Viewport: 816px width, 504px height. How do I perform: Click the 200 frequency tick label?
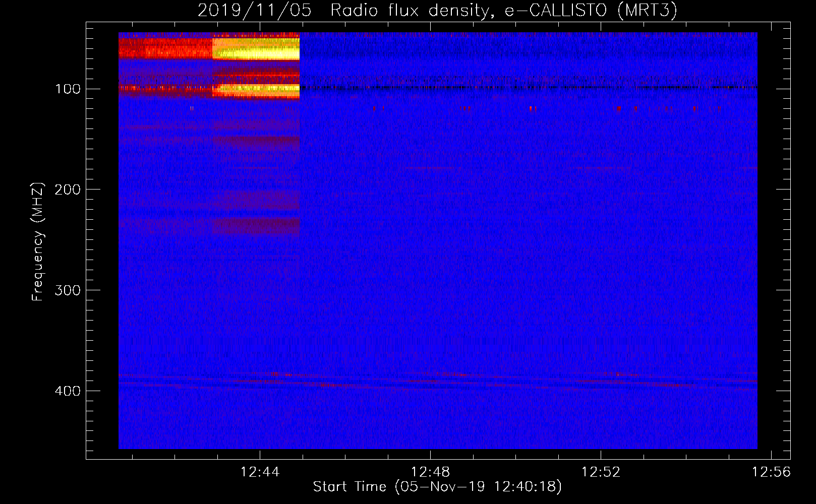68,190
